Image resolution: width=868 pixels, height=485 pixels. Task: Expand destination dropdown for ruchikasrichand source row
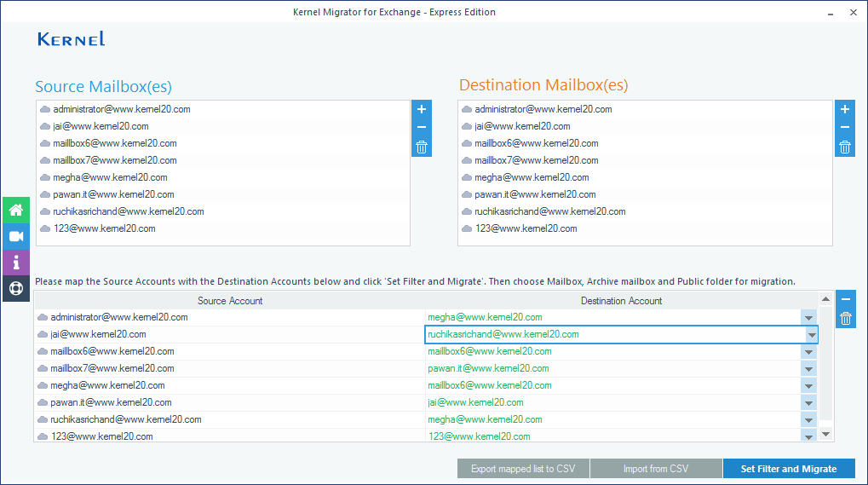(x=808, y=420)
